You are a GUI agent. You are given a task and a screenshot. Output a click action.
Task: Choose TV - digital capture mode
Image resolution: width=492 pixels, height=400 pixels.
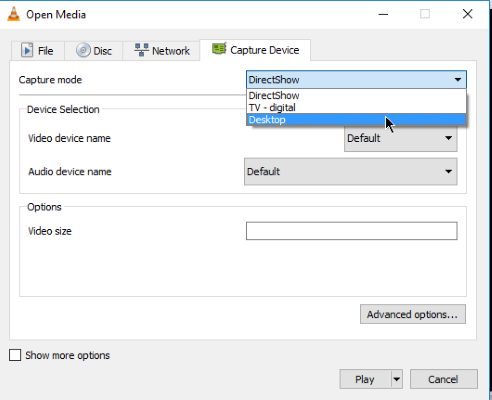(x=356, y=108)
